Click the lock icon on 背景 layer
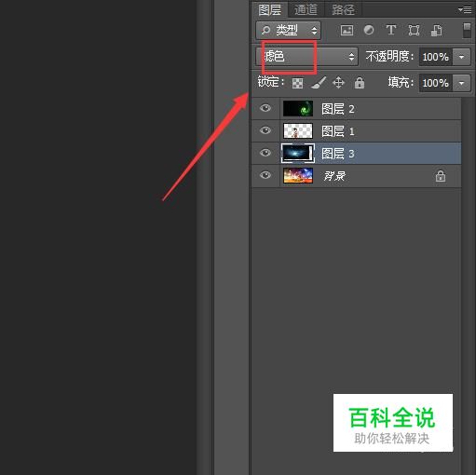The image size is (476, 475). pyautogui.click(x=440, y=176)
